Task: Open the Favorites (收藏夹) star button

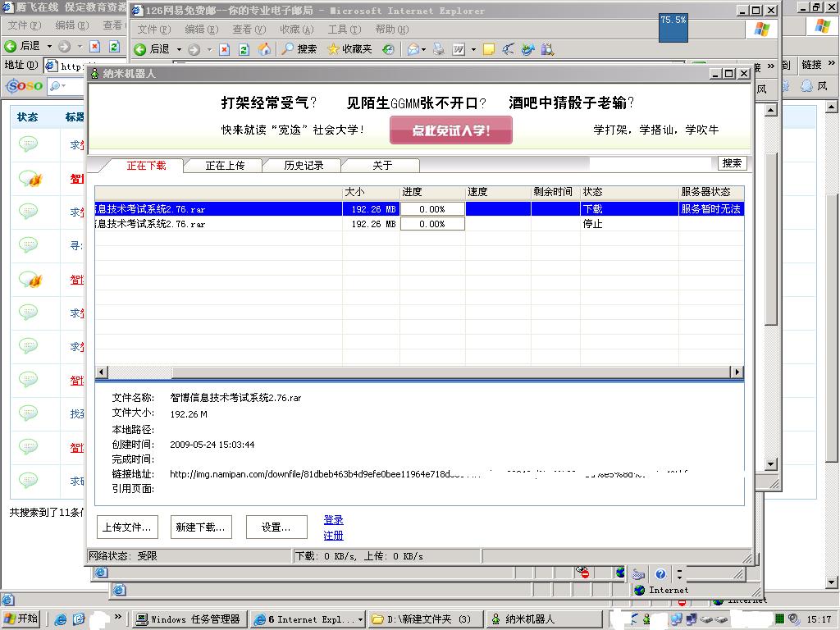Action: (x=349, y=49)
